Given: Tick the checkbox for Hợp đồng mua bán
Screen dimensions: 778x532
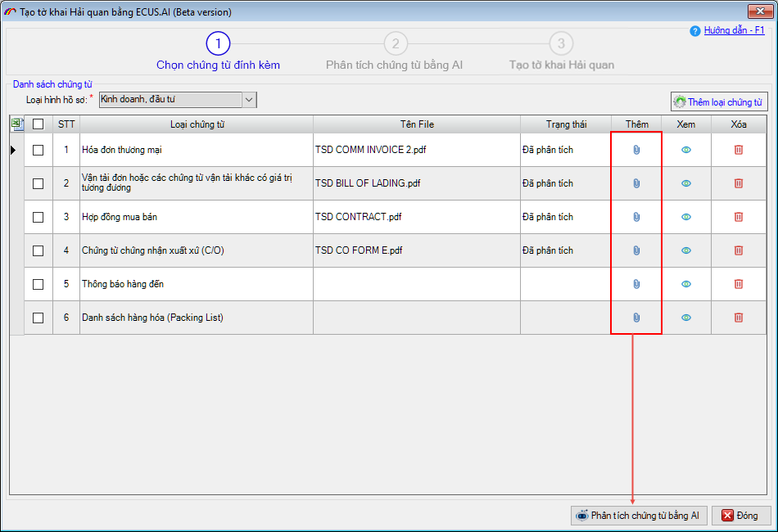Looking at the screenshot, I should [x=38, y=217].
